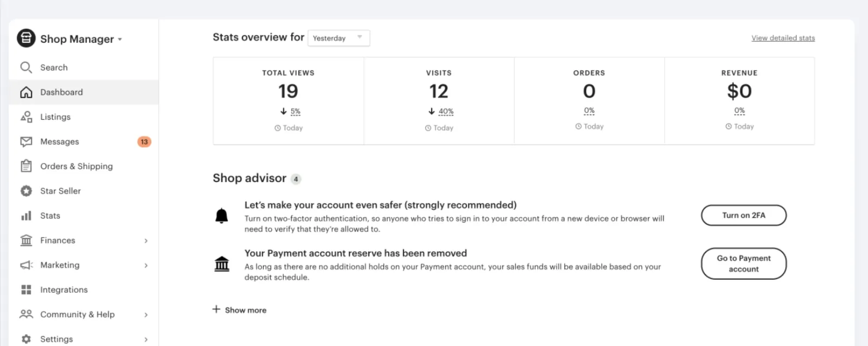Click the Visits value 12
868x346 pixels.
coord(439,91)
